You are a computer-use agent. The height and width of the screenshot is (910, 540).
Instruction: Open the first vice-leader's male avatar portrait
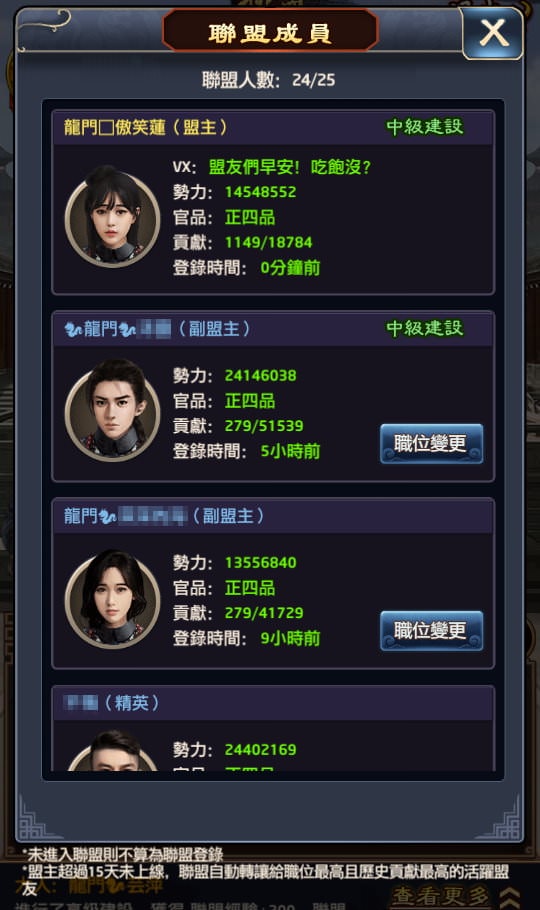click(113, 410)
